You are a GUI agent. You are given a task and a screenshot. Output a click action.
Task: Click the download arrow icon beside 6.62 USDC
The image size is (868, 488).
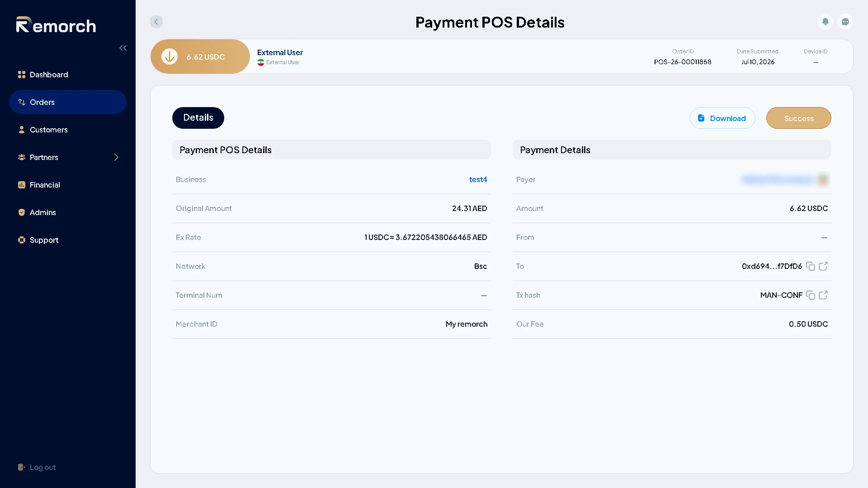click(x=170, y=56)
